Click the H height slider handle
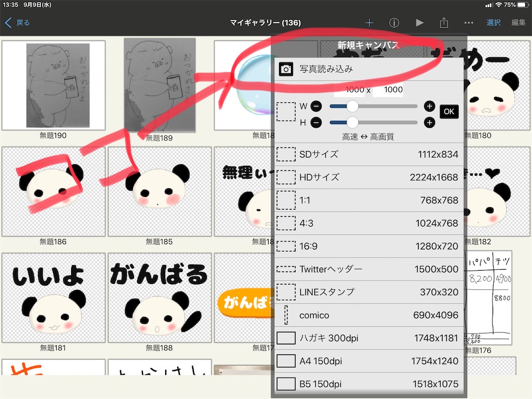Screen dimensions: 532x399 tap(353, 122)
